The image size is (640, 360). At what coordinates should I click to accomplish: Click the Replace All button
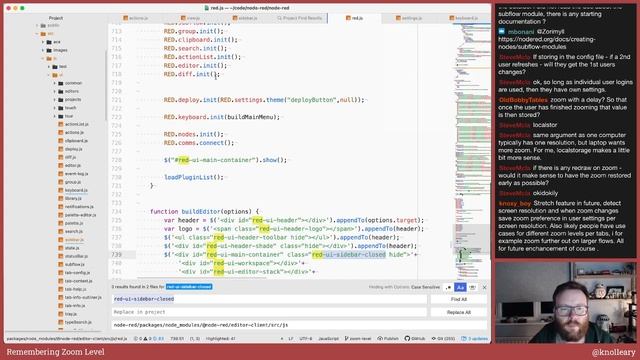click(x=459, y=312)
